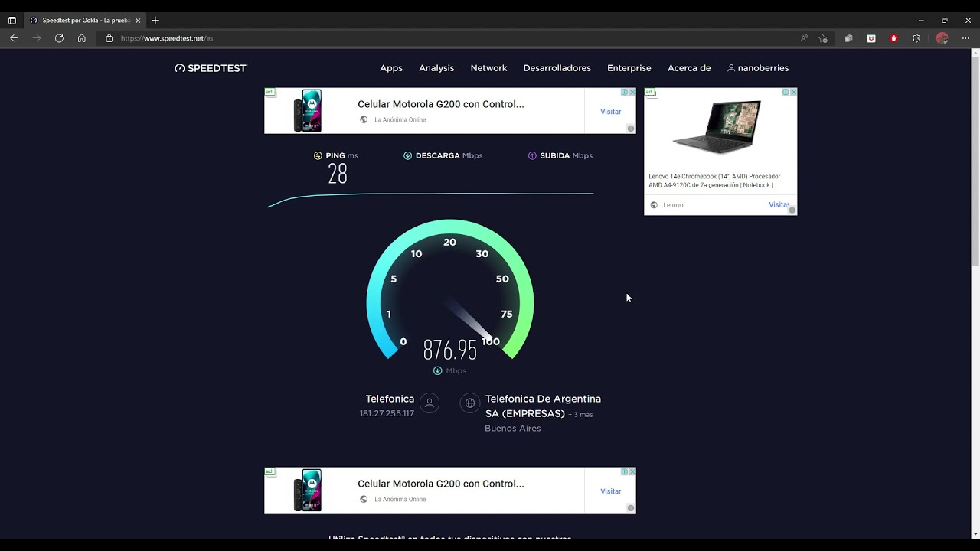
Task: Open tab actions menu icon
Action: coord(12,21)
